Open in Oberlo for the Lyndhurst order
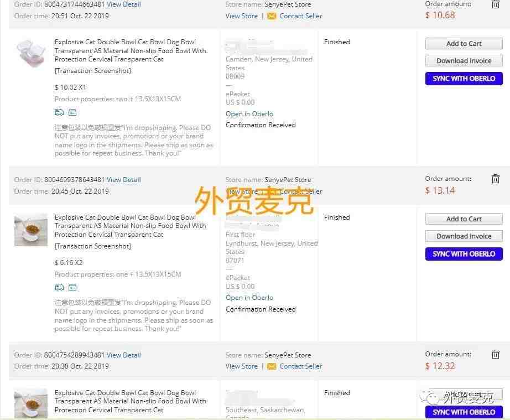 [x=249, y=297]
